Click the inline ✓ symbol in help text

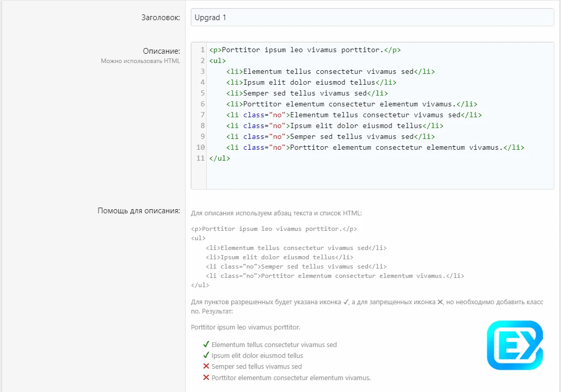(x=346, y=302)
